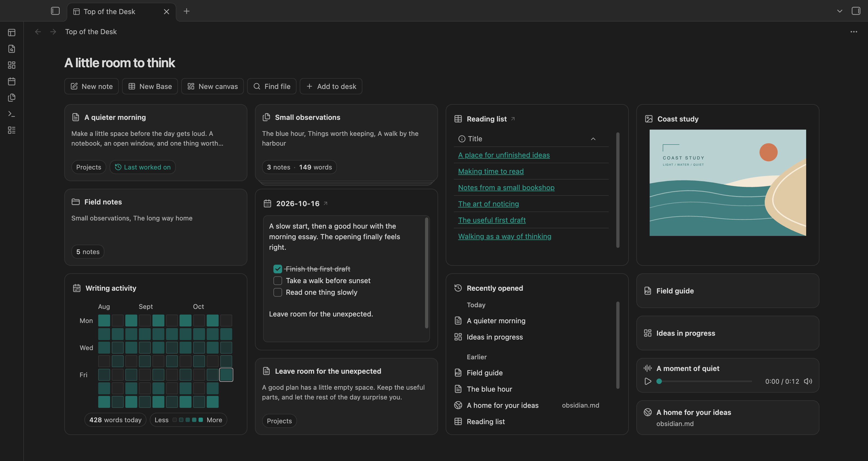Screen dimensions: 868x461
Task: Mute audio in A moment of quiet
Action: (808, 381)
